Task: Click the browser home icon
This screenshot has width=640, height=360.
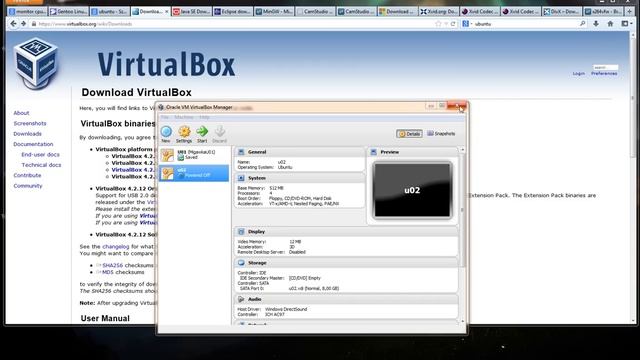Action: click(610, 24)
